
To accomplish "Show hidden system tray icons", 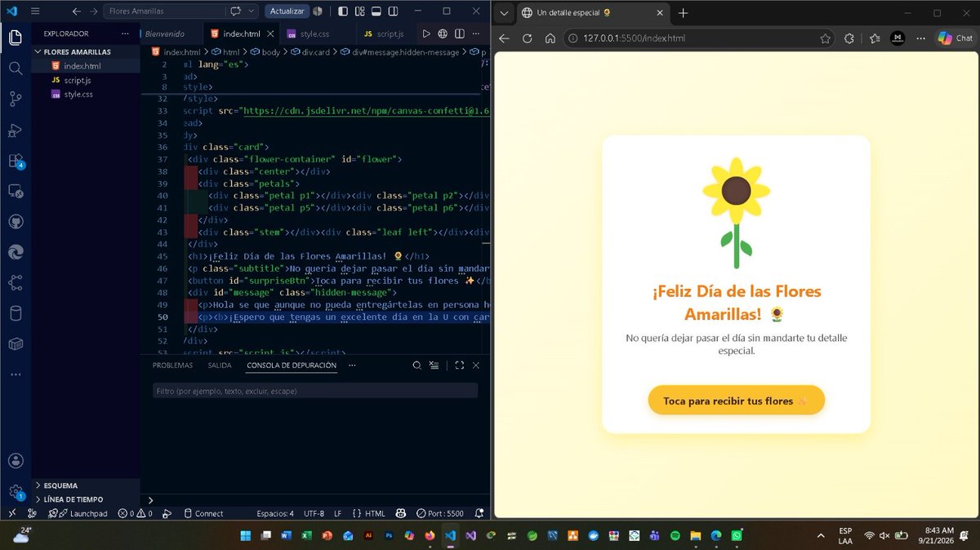I will 820,535.
